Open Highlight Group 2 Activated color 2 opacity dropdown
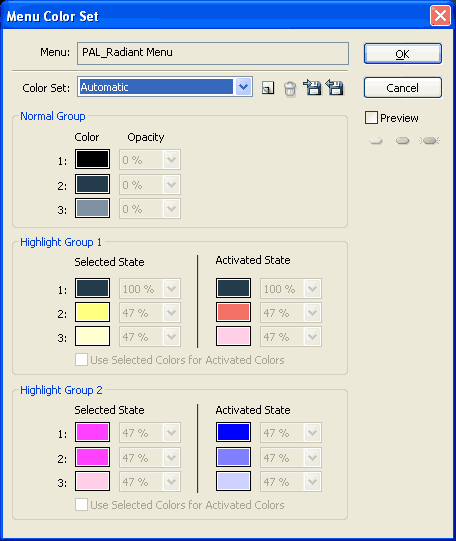Image resolution: width=456 pixels, height=541 pixels. (x=291, y=458)
